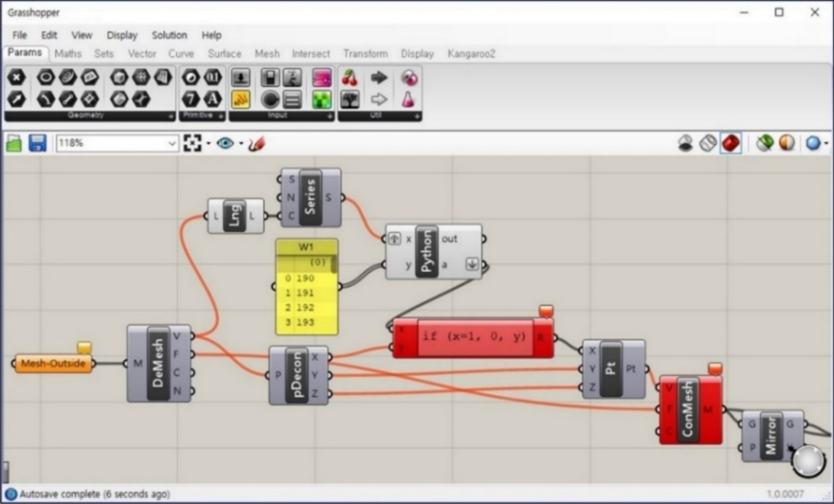The image size is (834, 504).
Task: Select the yellow Panel input icon
Action: coord(240,100)
